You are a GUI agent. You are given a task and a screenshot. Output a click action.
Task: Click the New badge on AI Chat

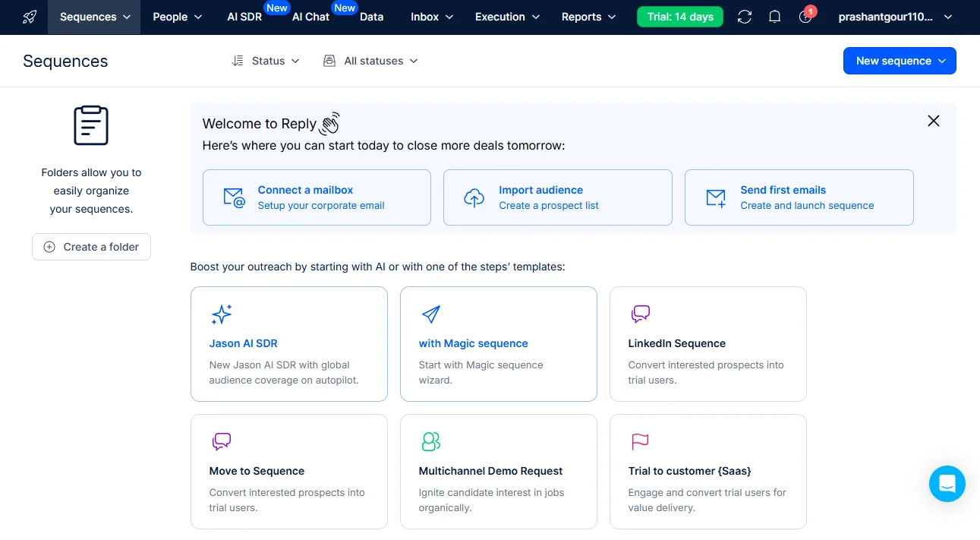[x=345, y=8]
